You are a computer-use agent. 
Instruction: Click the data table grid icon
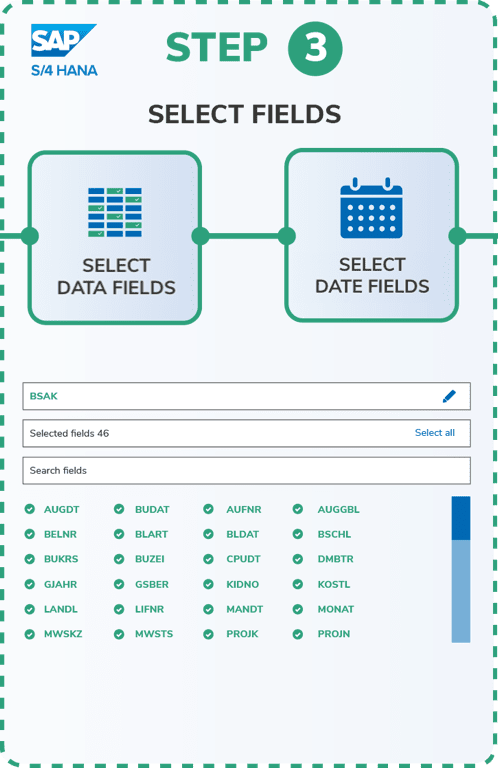point(115,212)
